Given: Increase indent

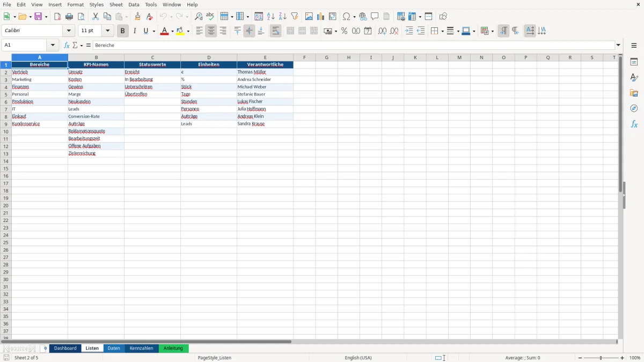Looking at the screenshot, I should 409,31.
